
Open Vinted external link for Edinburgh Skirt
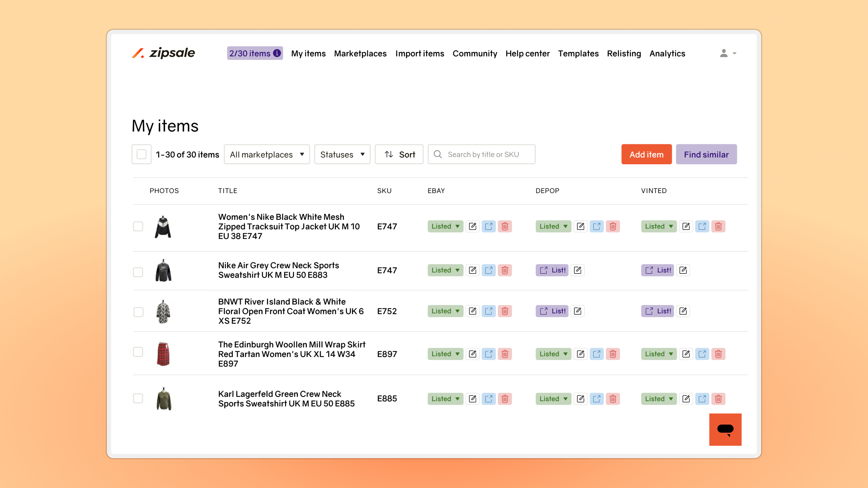(x=702, y=354)
